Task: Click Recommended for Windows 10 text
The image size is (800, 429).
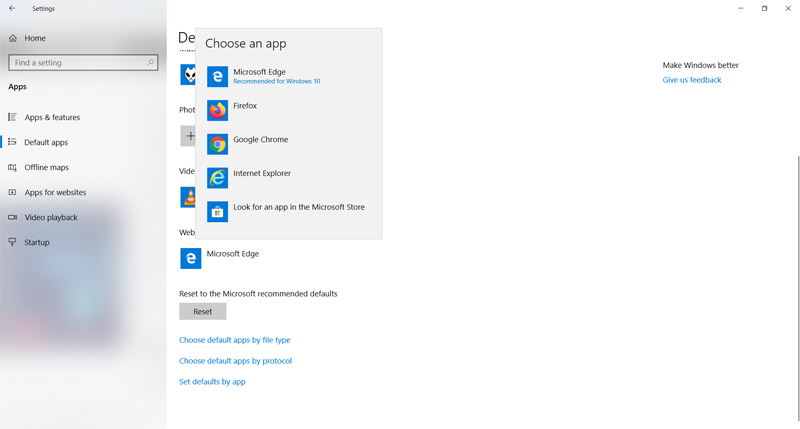Action: 277,81
